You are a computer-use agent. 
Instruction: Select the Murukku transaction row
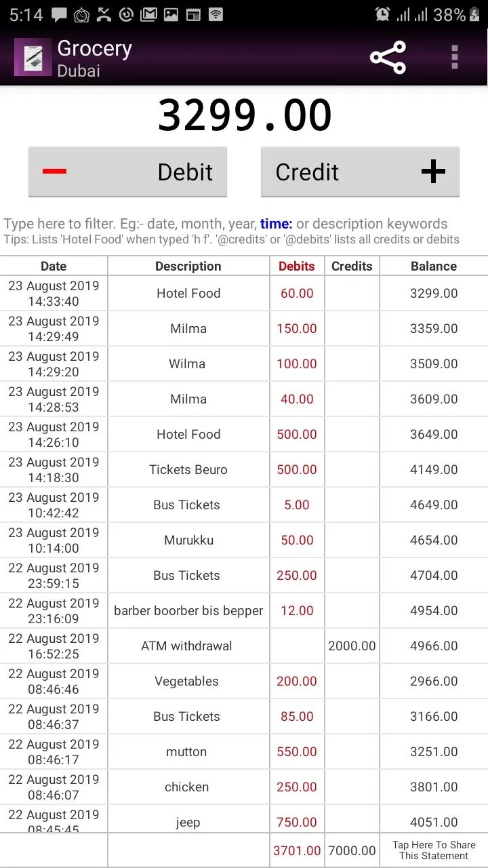coord(244,540)
